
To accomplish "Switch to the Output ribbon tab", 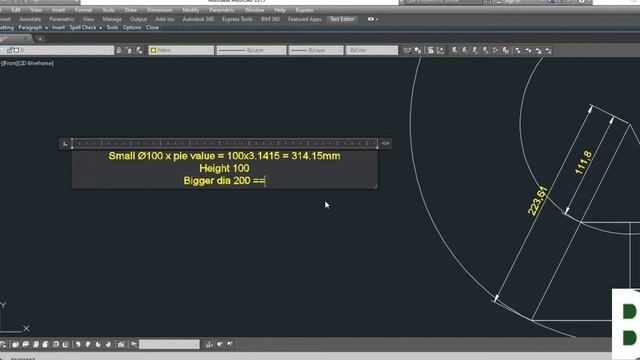I will point(138,19).
